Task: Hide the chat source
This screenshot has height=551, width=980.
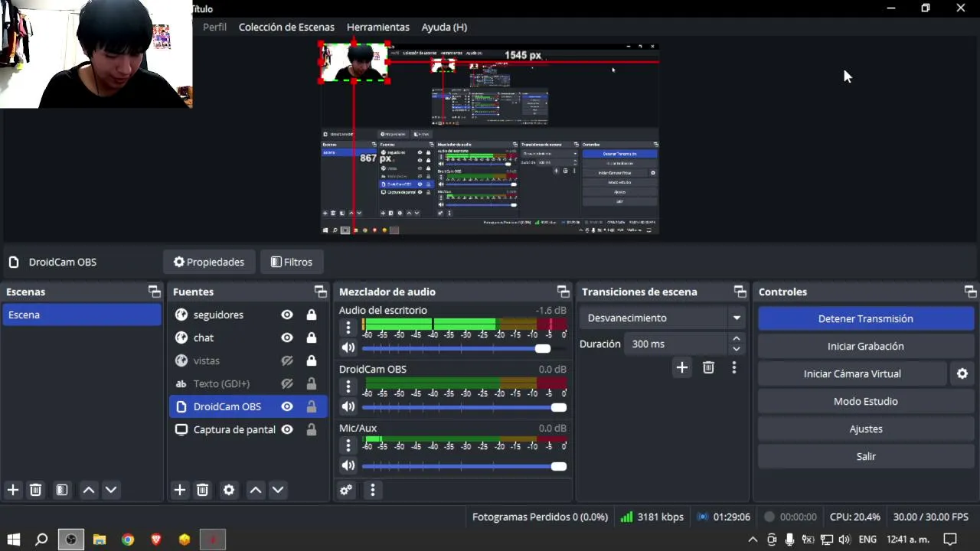Action: (287, 337)
